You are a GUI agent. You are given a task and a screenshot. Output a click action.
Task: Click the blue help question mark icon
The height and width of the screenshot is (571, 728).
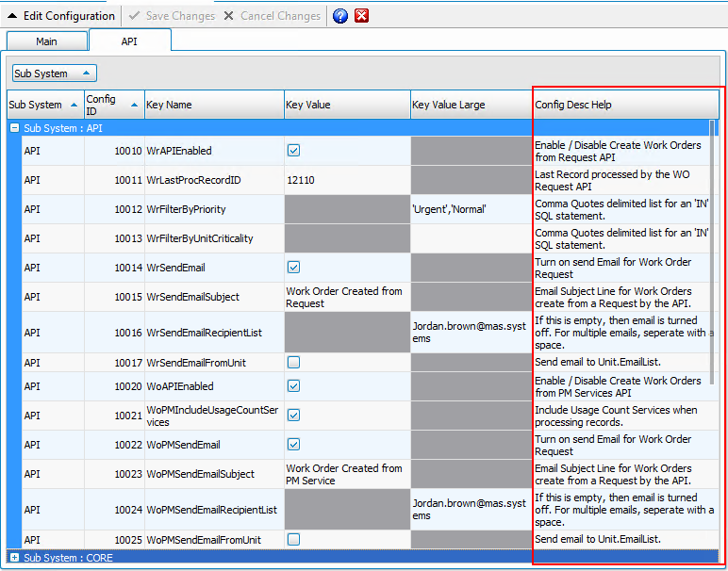click(x=340, y=16)
